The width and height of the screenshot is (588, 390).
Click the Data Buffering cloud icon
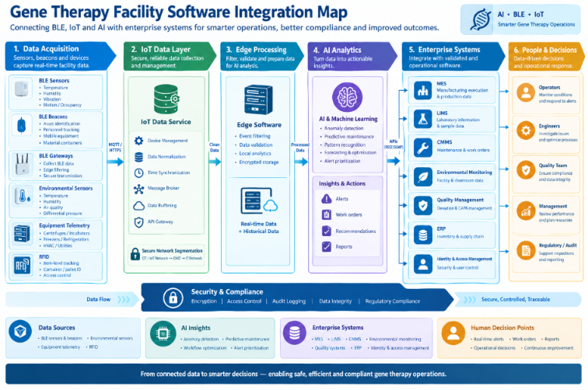138,205
